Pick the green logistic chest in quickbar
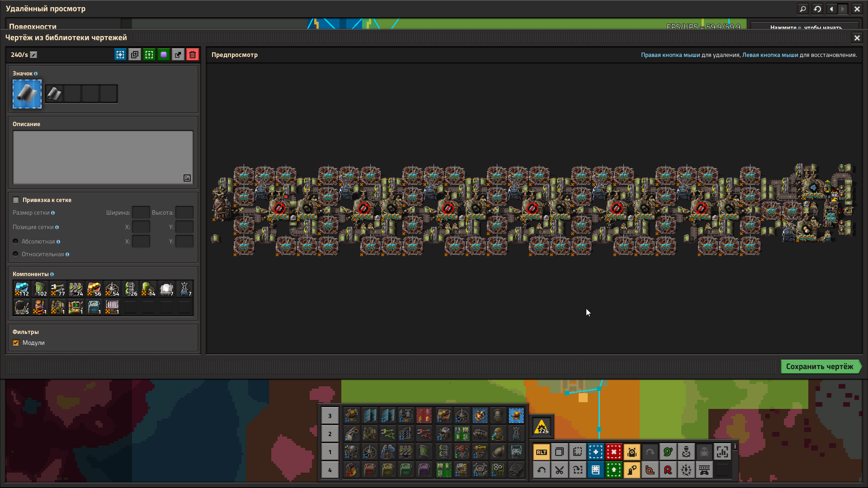Image resolution: width=868 pixels, height=488 pixels. 406,470
